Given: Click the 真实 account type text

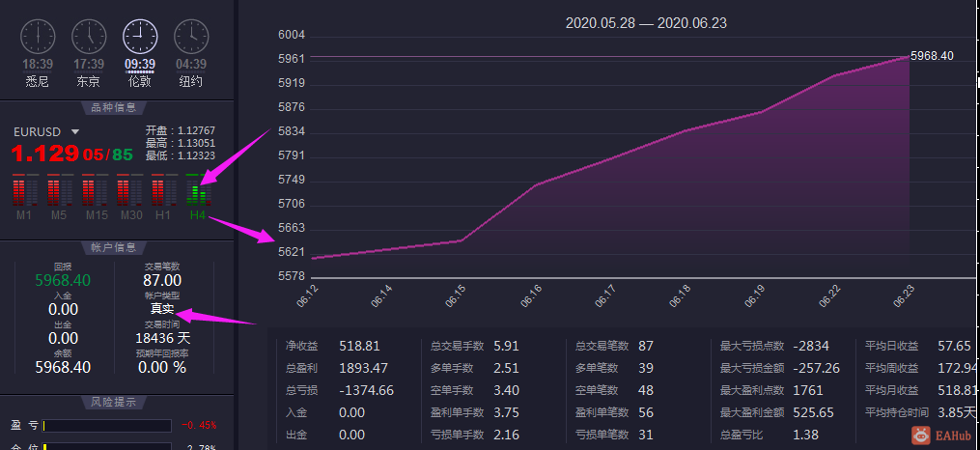Looking at the screenshot, I should coord(162,309).
